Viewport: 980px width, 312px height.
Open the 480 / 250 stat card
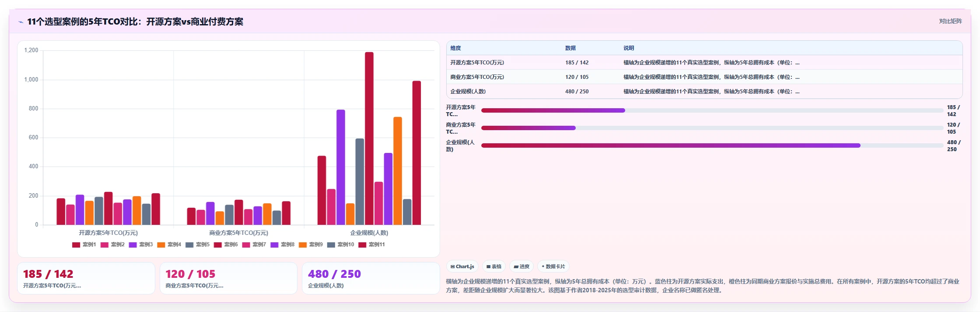[371, 278]
